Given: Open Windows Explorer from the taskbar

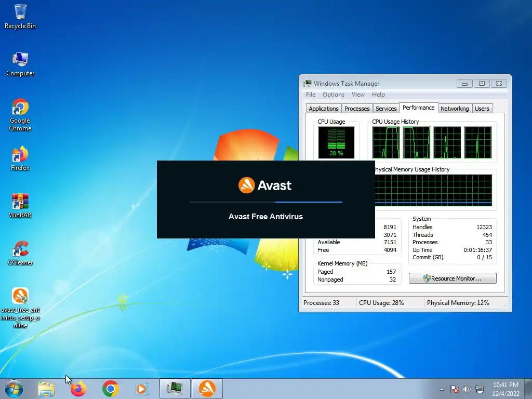Looking at the screenshot, I should (x=46, y=389).
